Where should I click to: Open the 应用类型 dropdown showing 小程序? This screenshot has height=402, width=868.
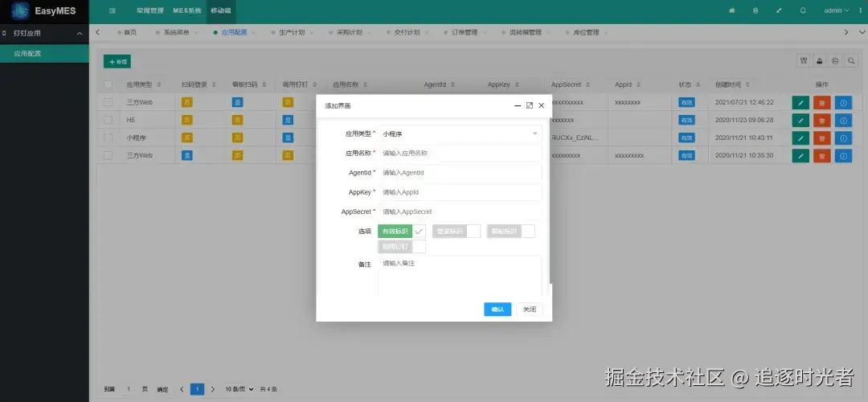tap(460, 133)
